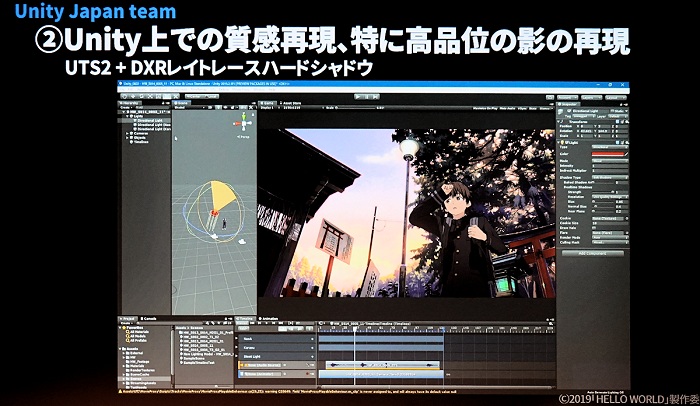Click the Add Component button
700x406 pixels.
(593, 253)
